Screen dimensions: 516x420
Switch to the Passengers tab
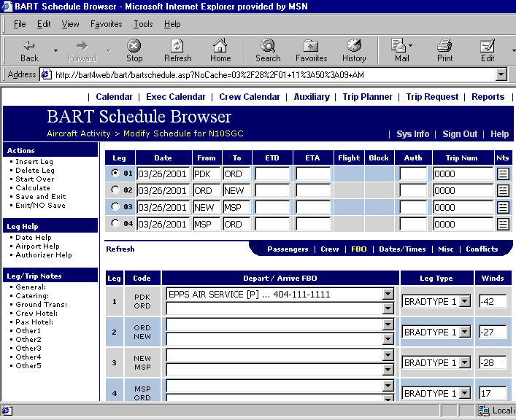[288, 249]
